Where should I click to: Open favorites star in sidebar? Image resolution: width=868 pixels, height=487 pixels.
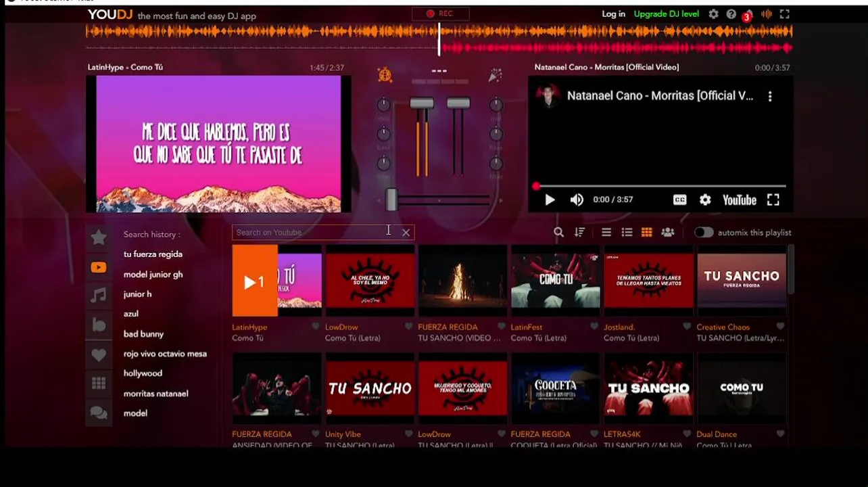pos(99,237)
